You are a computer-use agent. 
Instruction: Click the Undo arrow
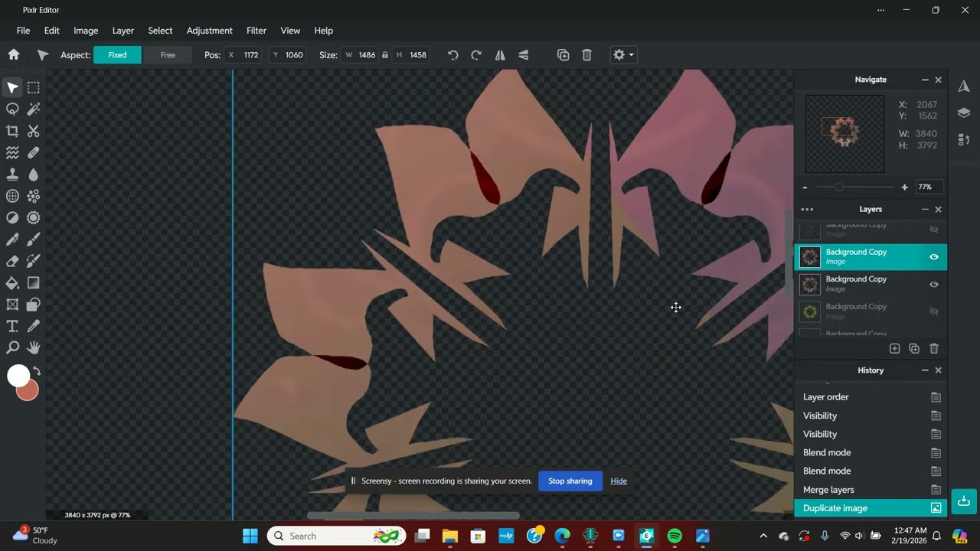point(452,55)
